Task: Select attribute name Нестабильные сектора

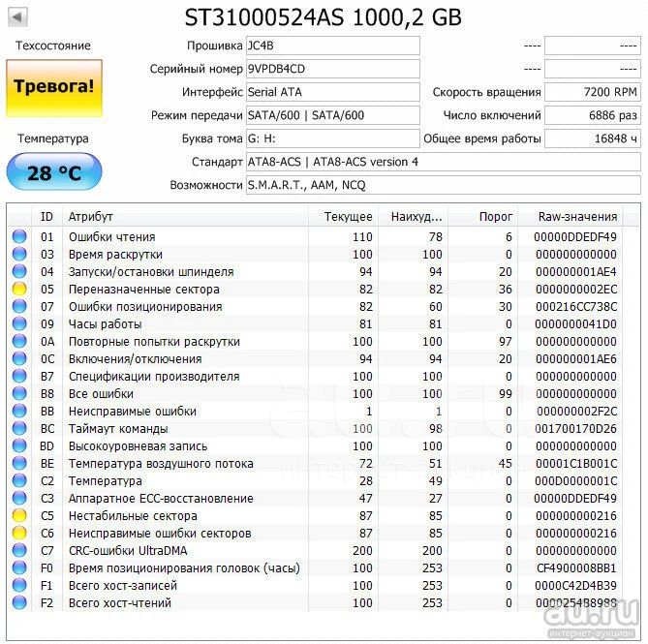Action: (x=133, y=516)
